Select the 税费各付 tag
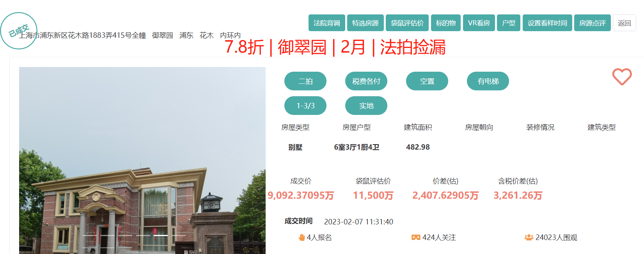Viewport: 644px width, 254px height. click(x=366, y=81)
